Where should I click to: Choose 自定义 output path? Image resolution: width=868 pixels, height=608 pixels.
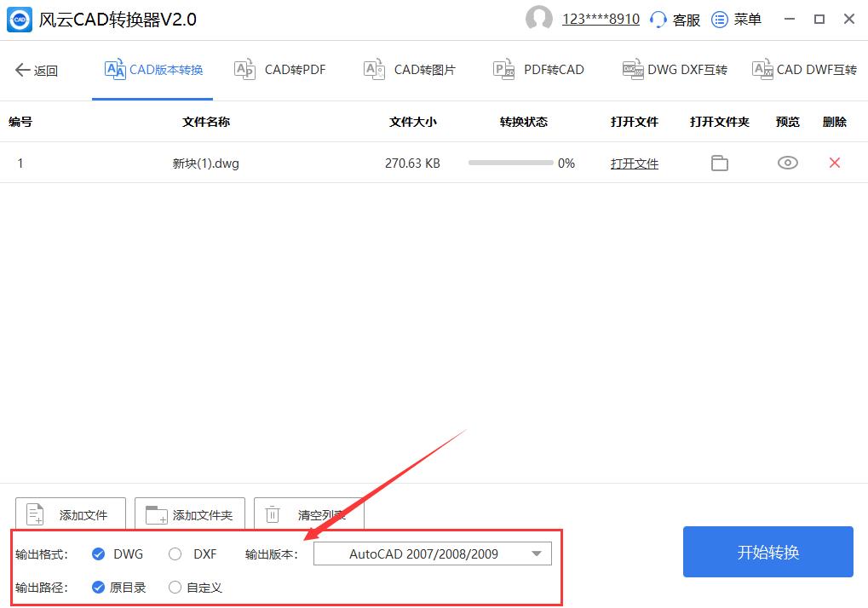(x=174, y=587)
